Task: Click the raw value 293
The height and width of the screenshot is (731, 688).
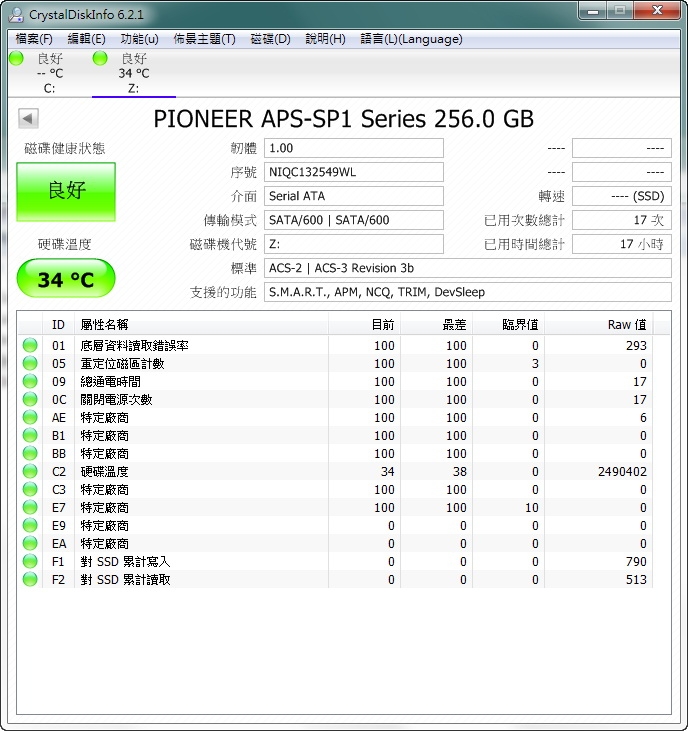Action: pos(636,345)
